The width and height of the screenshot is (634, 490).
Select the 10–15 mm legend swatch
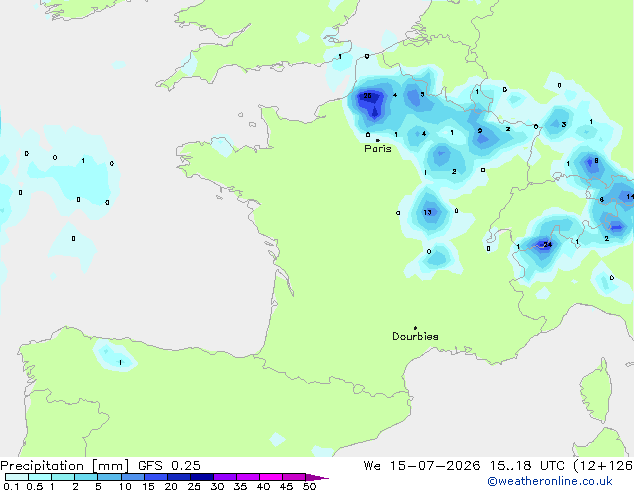132,477
